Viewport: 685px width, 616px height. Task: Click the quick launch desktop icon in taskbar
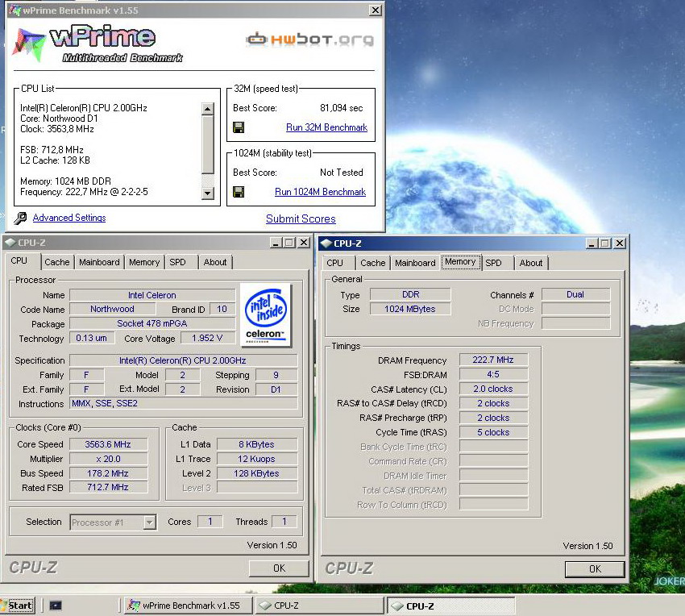pos(55,606)
